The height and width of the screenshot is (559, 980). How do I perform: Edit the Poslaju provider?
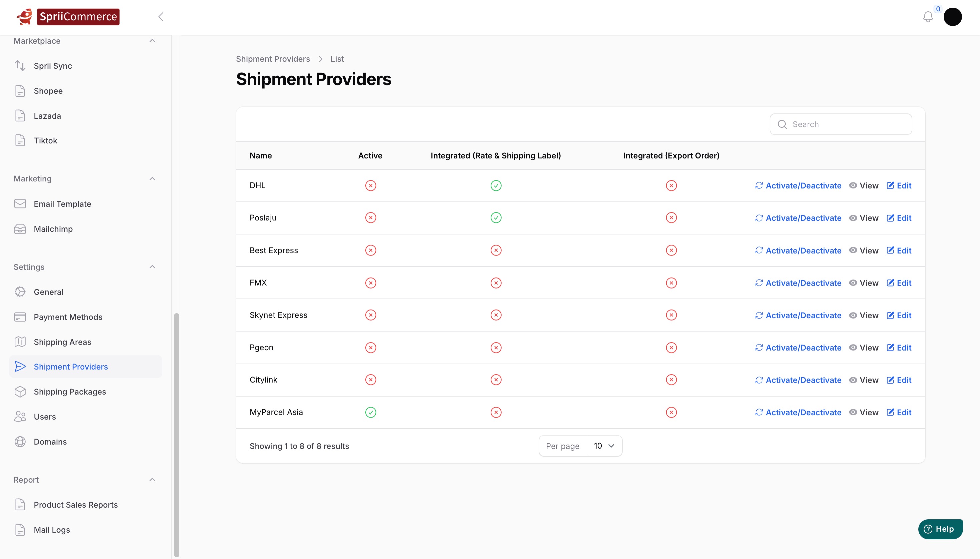[899, 218]
